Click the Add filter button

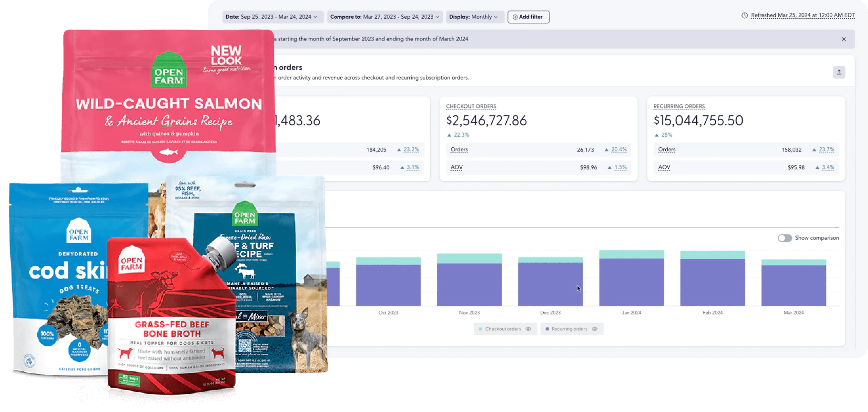[528, 17]
